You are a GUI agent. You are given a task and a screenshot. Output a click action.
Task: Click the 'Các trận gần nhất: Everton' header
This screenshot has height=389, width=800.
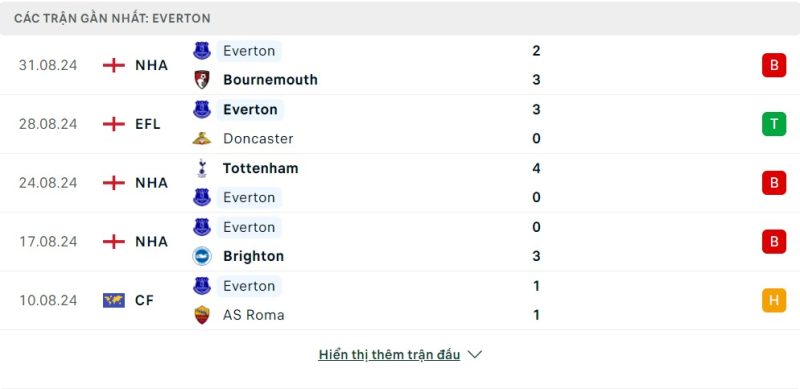pos(112,18)
